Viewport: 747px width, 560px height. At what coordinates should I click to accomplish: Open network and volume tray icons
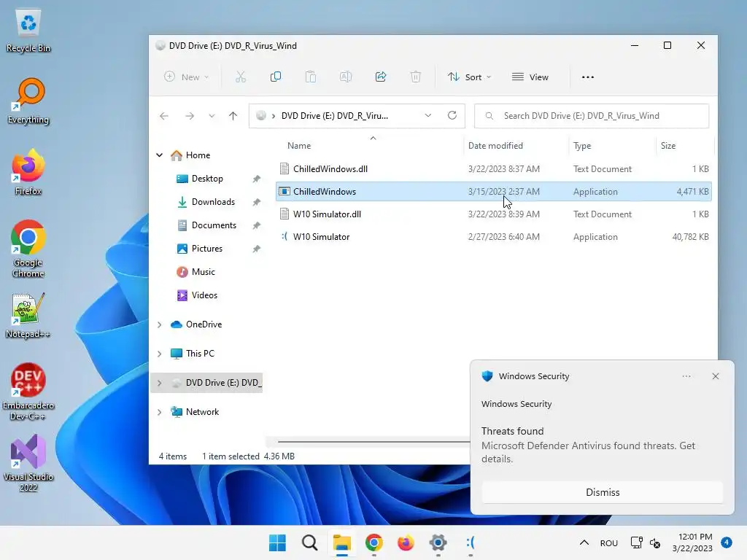(x=645, y=542)
